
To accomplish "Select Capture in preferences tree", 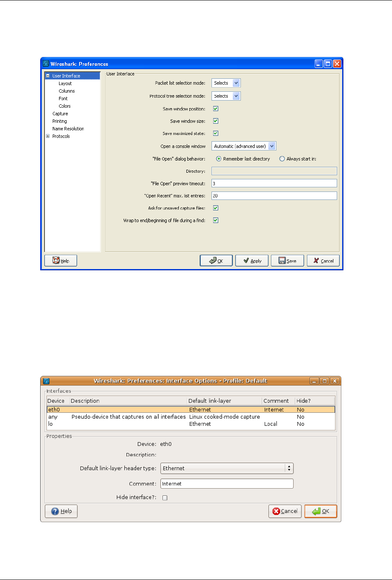I will pyautogui.click(x=60, y=114).
